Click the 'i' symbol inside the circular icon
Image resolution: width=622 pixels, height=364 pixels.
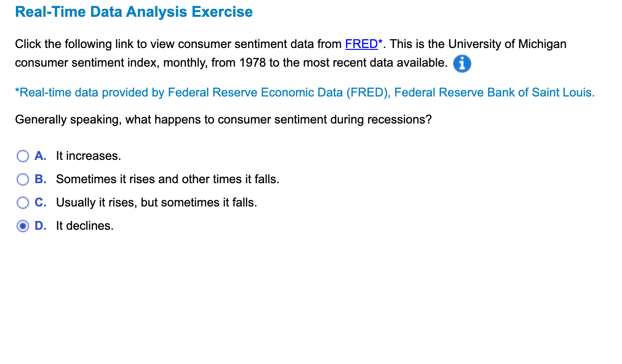[x=462, y=63]
